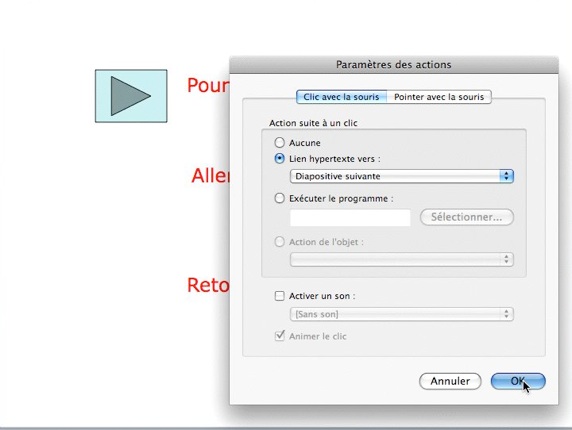Open the Pointer avec la souris tab

coord(439,97)
